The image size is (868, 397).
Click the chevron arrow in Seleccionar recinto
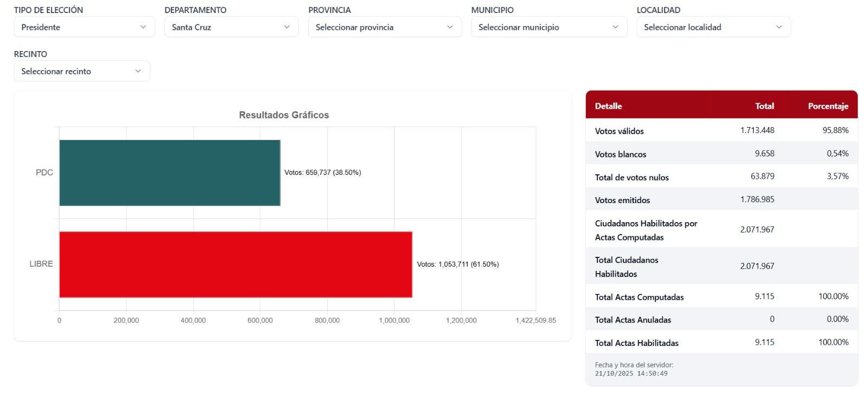tap(138, 71)
